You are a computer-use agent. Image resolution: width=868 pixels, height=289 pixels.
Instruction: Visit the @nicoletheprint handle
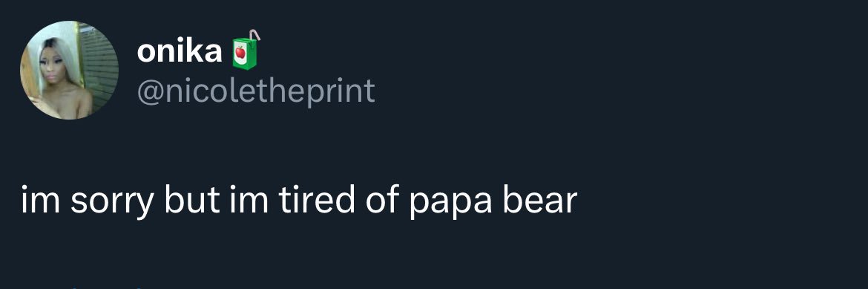256,91
